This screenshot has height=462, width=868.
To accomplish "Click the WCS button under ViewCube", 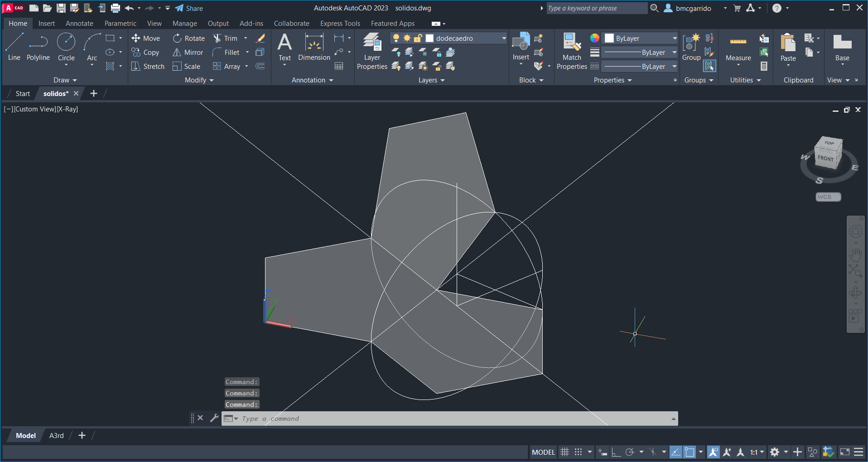I will tap(827, 197).
